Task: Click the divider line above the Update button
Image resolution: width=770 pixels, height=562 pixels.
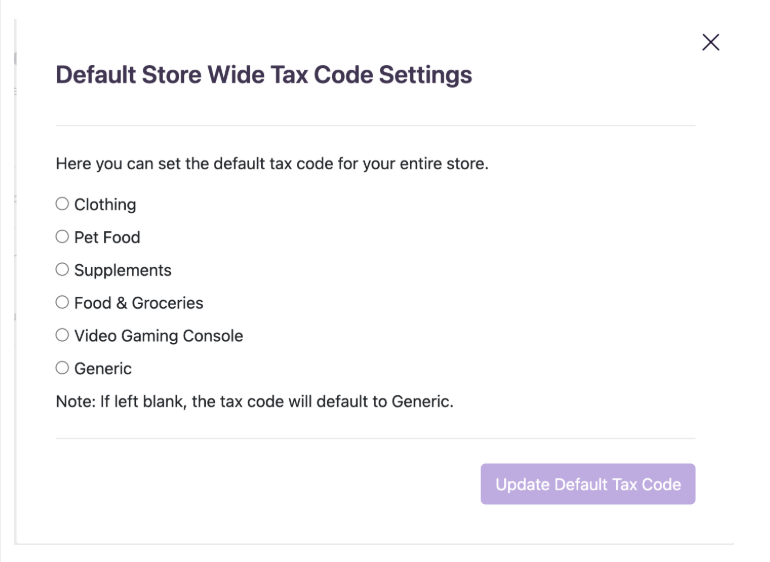Action: pyautogui.click(x=375, y=438)
